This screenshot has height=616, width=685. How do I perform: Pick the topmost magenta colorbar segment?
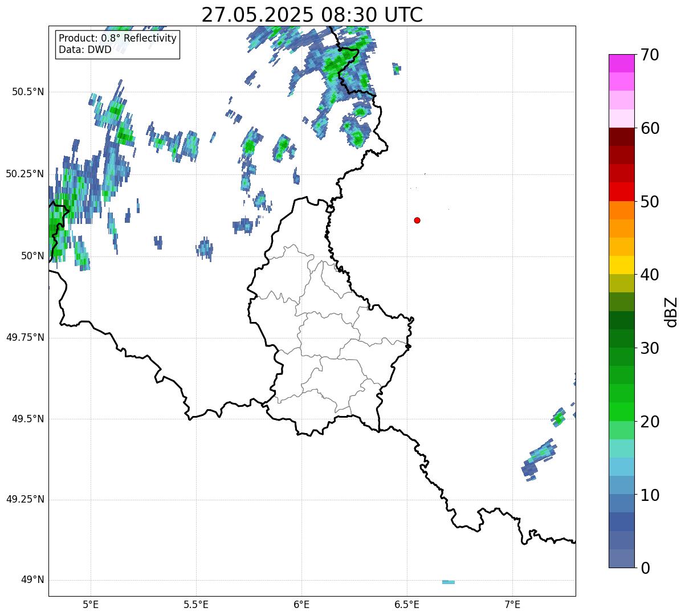(621, 63)
